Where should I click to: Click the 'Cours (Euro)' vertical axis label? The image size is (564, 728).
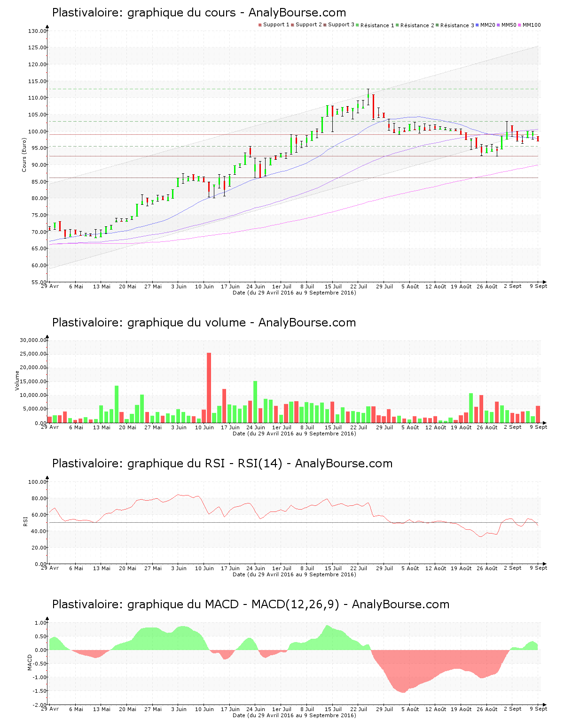[x=24, y=155]
